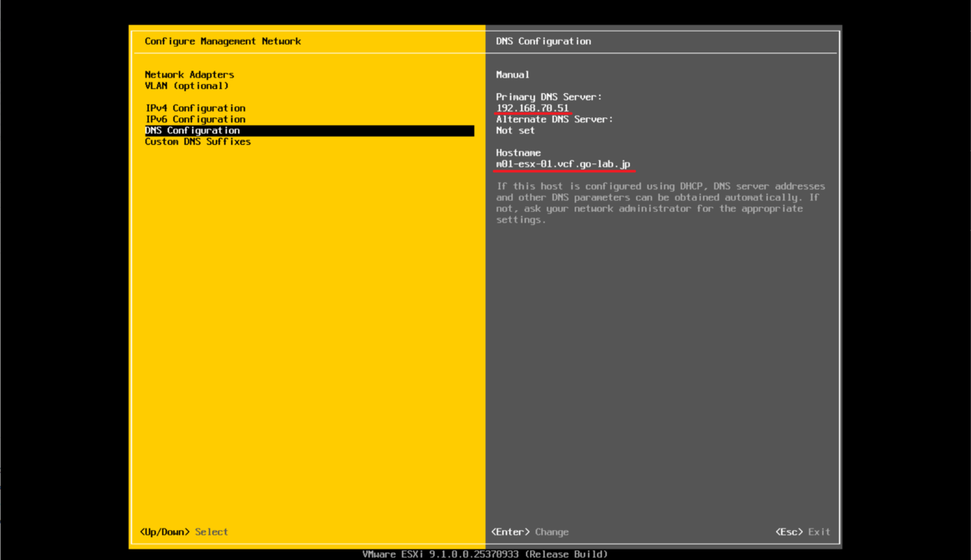971x560 pixels.
Task: Click the VMware ESXi 9.1.0.0.25370933 build text
Action: tap(485, 554)
